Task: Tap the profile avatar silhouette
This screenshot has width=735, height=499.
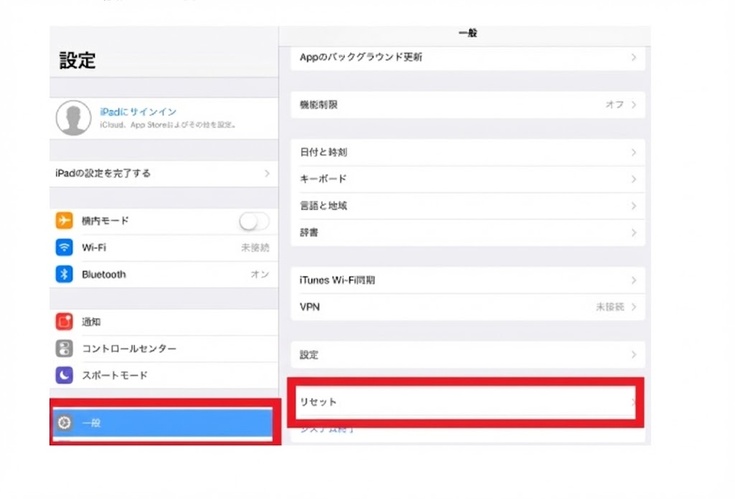Action: 74,118
